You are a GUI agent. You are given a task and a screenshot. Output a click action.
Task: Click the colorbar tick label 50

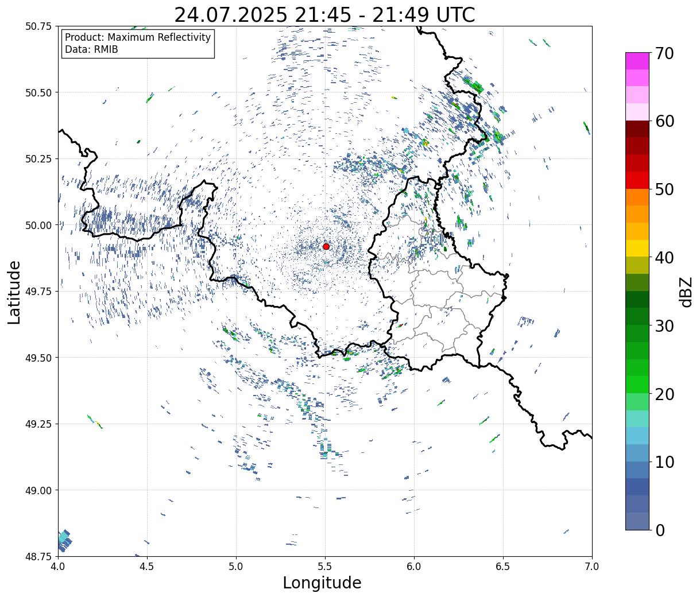(664, 189)
